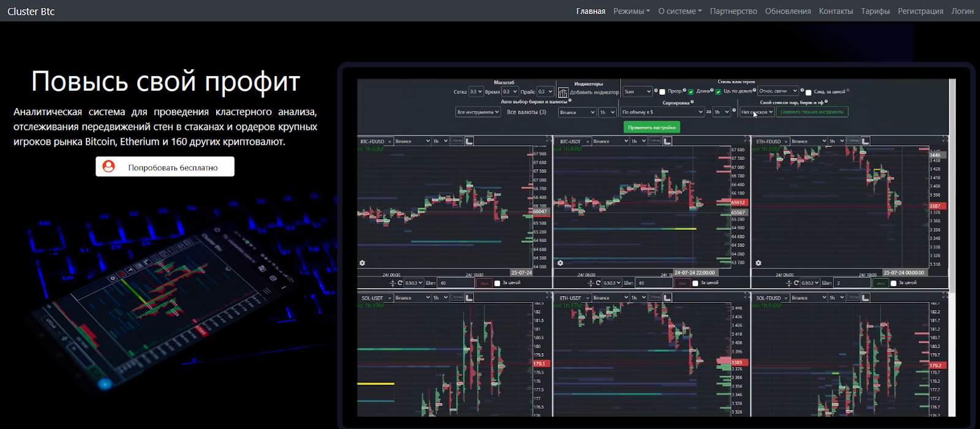This screenshot has width=980, height=429.
Task: Open the Сетка grid scale dropdown
Action: pos(475,92)
